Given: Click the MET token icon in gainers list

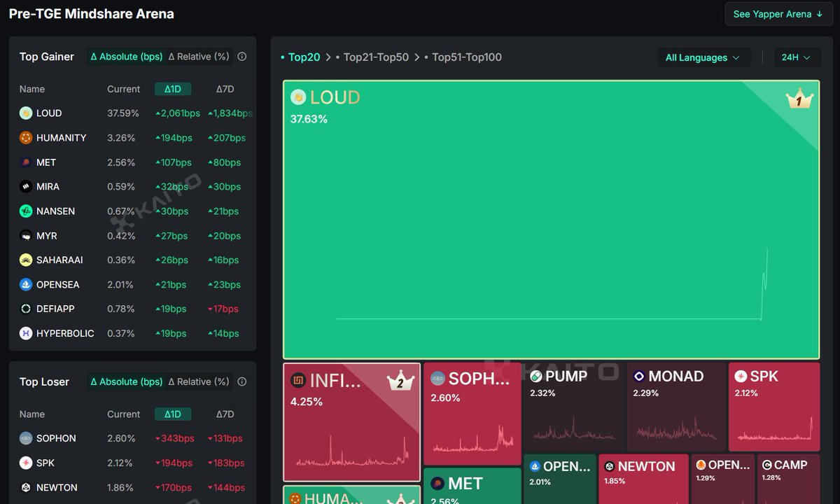Looking at the screenshot, I should 26,162.
